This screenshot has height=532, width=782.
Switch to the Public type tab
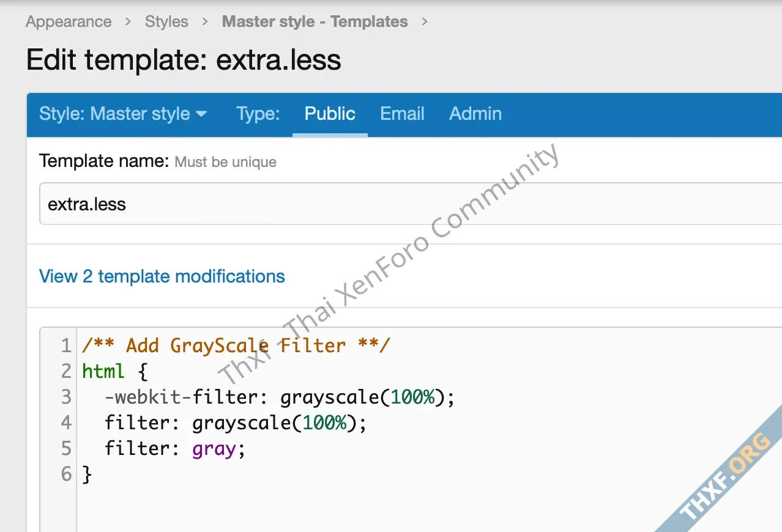pos(330,114)
